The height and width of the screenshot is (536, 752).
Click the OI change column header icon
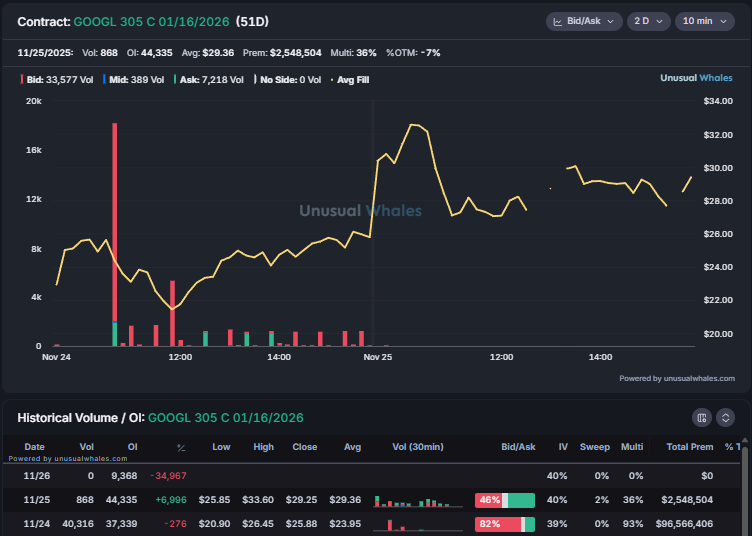(181, 448)
